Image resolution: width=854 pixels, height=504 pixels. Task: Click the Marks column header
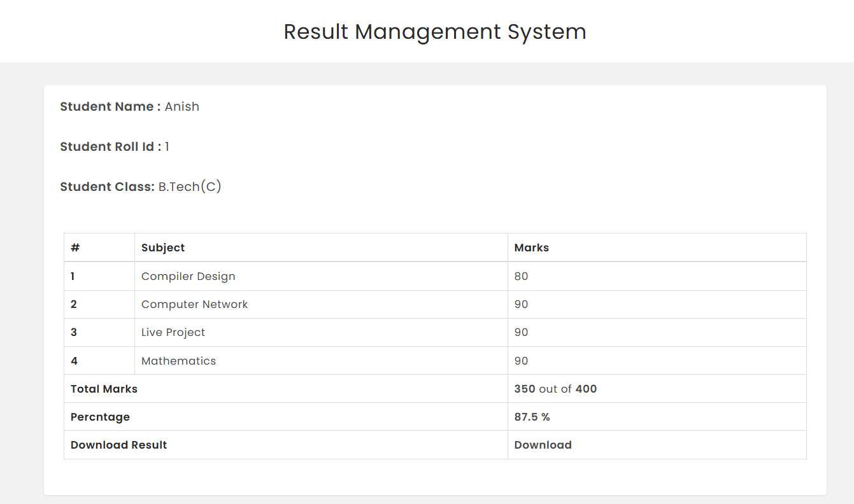tap(532, 248)
